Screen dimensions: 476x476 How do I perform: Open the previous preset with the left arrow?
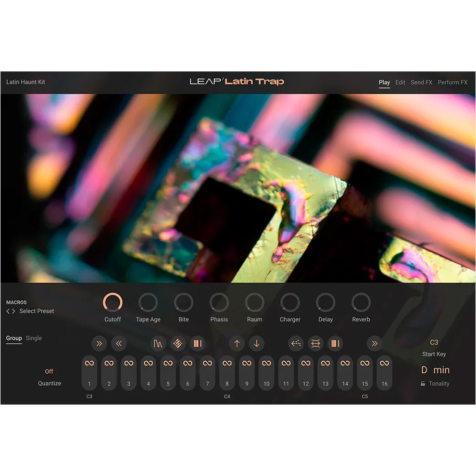[8, 311]
